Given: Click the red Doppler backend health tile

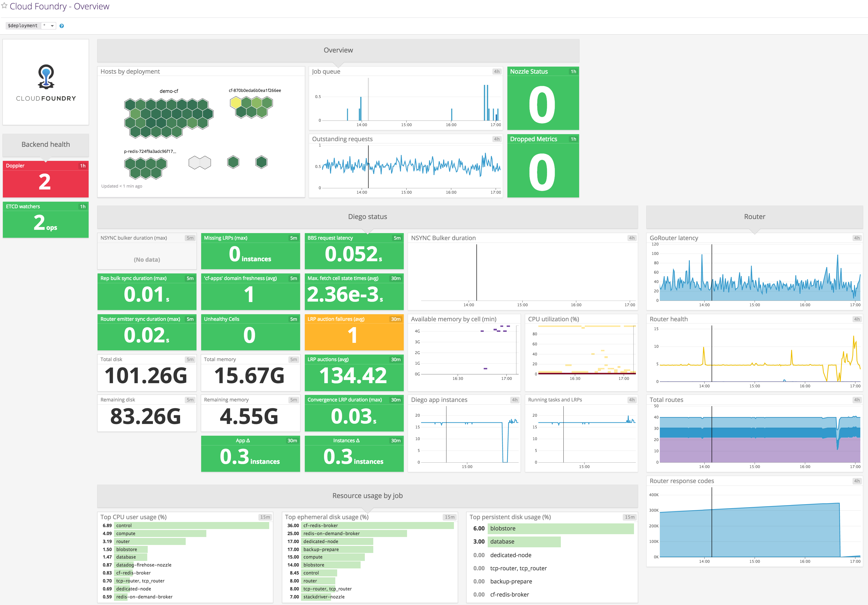Looking at the screenshot, I should click(45, 179).
